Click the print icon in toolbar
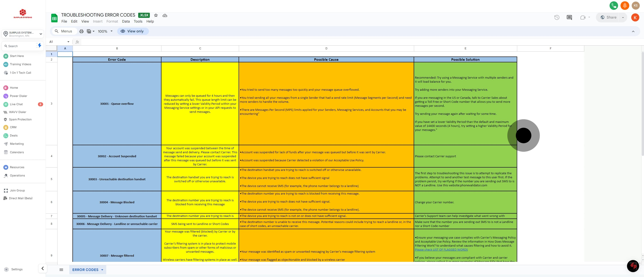Viewport: 644px width, 277px height. point(81,31)
